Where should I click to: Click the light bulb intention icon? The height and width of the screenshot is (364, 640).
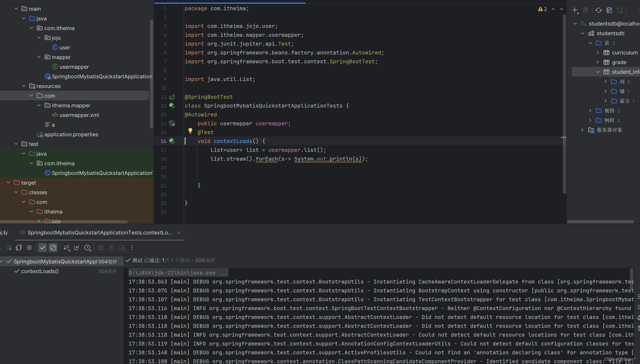[190, 131]
